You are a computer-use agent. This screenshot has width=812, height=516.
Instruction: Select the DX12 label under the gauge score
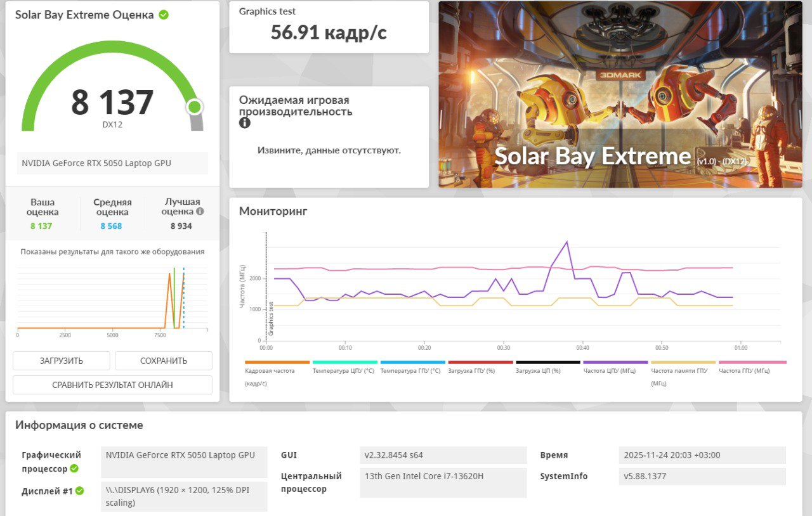click(112, 125)
